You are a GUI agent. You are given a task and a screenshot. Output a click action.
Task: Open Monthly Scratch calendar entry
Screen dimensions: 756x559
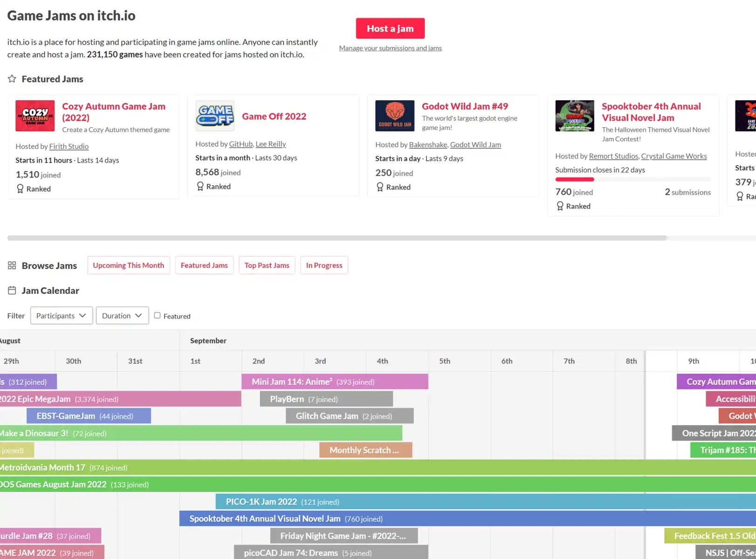(x=366, y=450)
